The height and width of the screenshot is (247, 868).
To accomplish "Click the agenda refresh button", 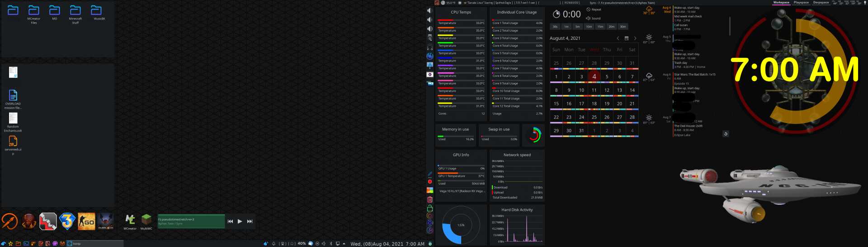I will (726, 134).
